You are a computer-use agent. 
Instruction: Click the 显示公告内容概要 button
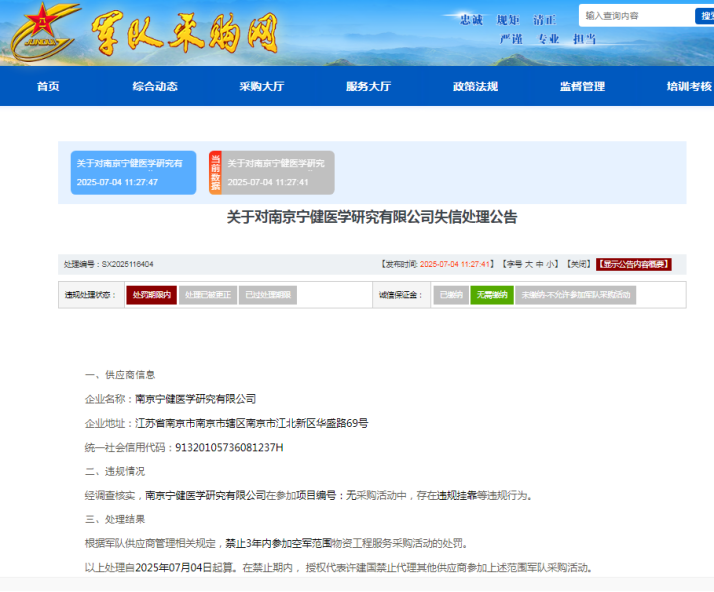coord(633,264)
